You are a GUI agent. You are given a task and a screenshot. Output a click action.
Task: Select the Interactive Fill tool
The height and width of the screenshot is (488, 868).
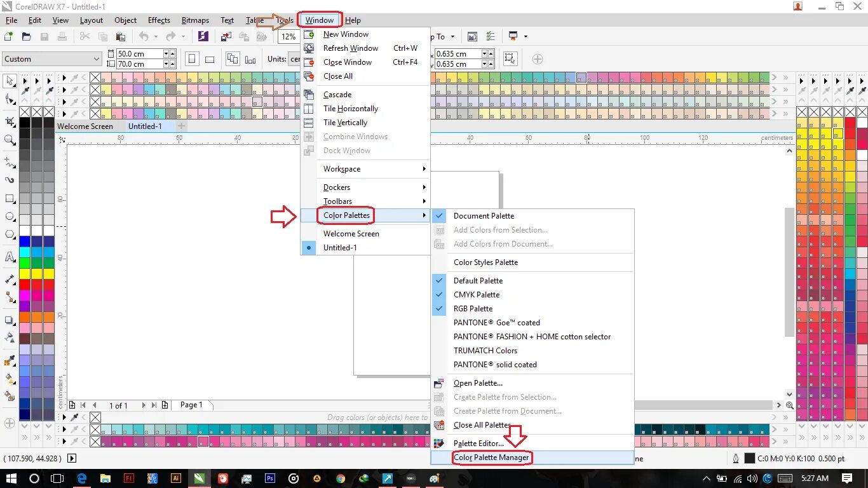pyautogui.click(x=10, y=379)
